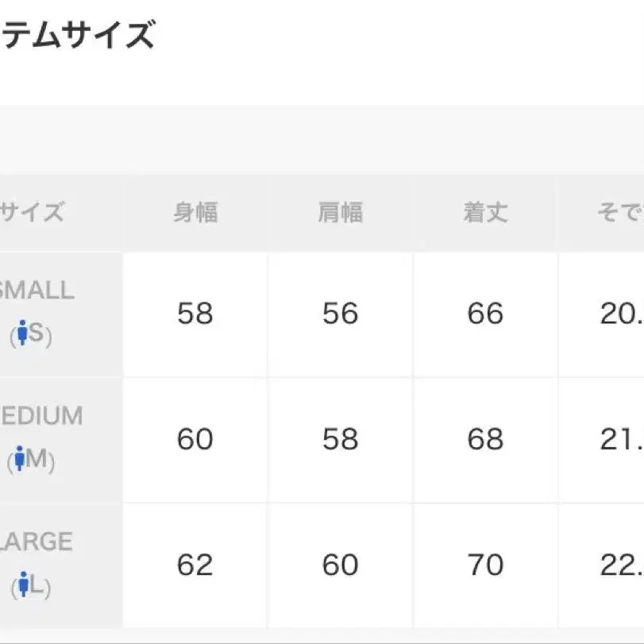Viewport: 644px width, 644px height.
Task: Click the 肩幅 column header
Action: pyautogui.click(x=341, y=213)
